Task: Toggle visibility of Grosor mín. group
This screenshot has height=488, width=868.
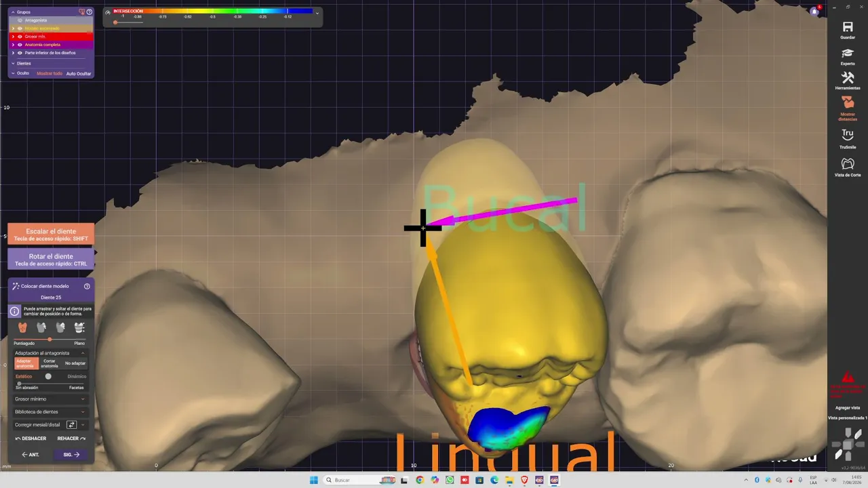Action: click(x=20, y=37)
